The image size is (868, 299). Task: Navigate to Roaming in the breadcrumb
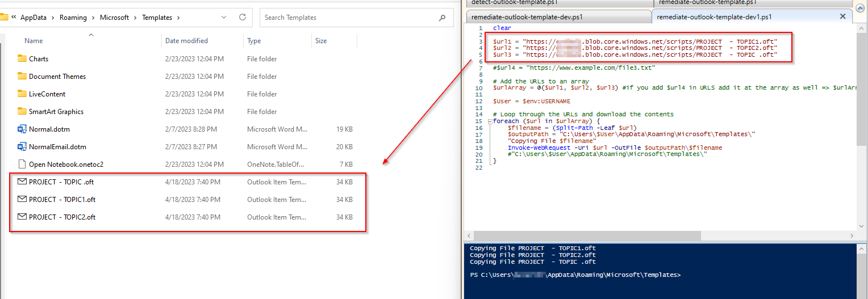coord(73,18)
